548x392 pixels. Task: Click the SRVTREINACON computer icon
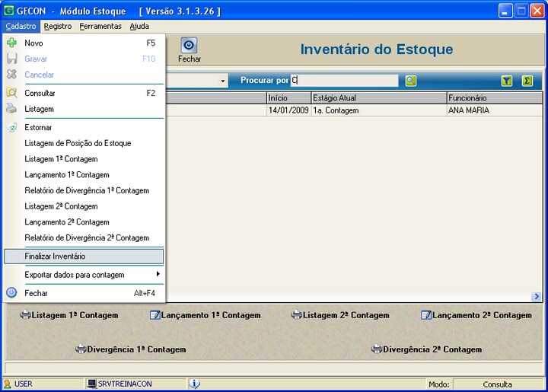pos(91,384)
